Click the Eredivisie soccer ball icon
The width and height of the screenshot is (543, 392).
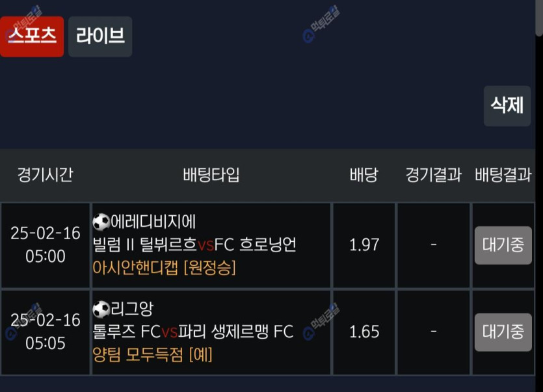pyautogui.click(x=101, y=222)
